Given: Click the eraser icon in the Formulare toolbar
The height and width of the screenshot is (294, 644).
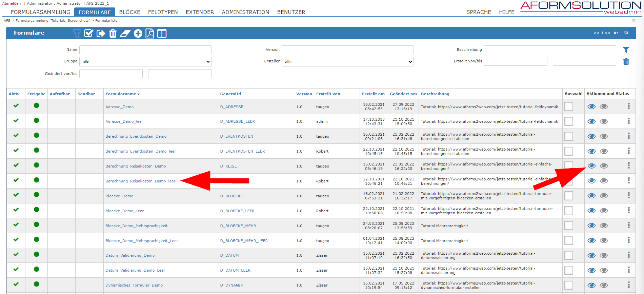Looking at the screenshot, I should (x=125, y=33).
